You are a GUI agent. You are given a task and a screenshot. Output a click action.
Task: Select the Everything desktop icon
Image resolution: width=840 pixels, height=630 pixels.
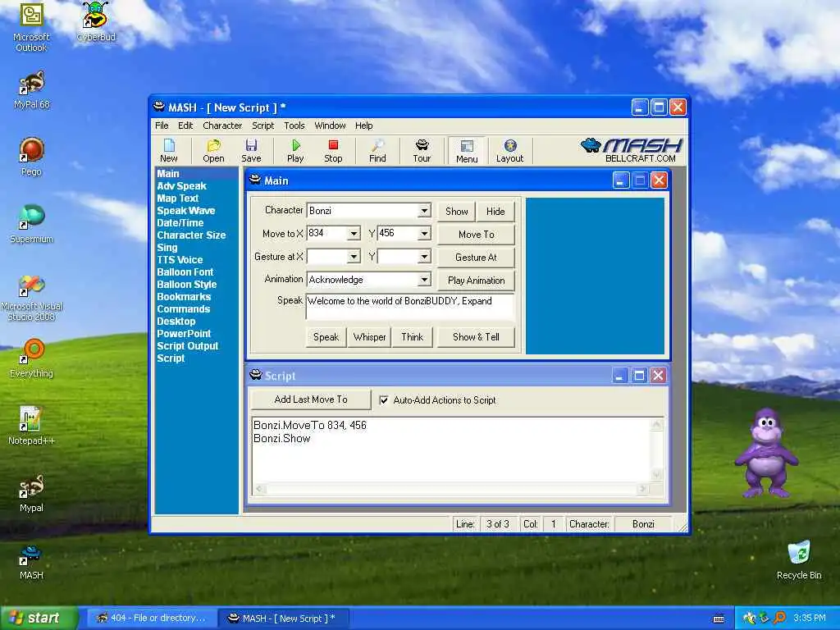pos(32,358)
